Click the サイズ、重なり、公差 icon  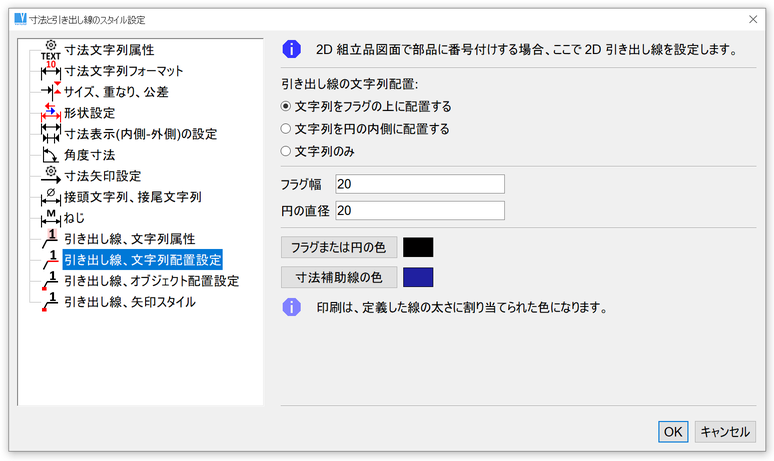click(50, 92)
